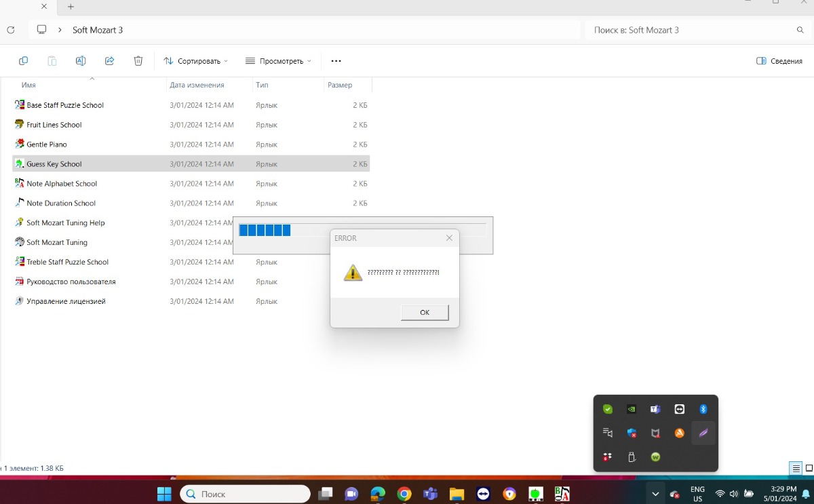This screenshot has height=504, width=814.
Task: Open the Windows Start button
Action: point(164,494)
